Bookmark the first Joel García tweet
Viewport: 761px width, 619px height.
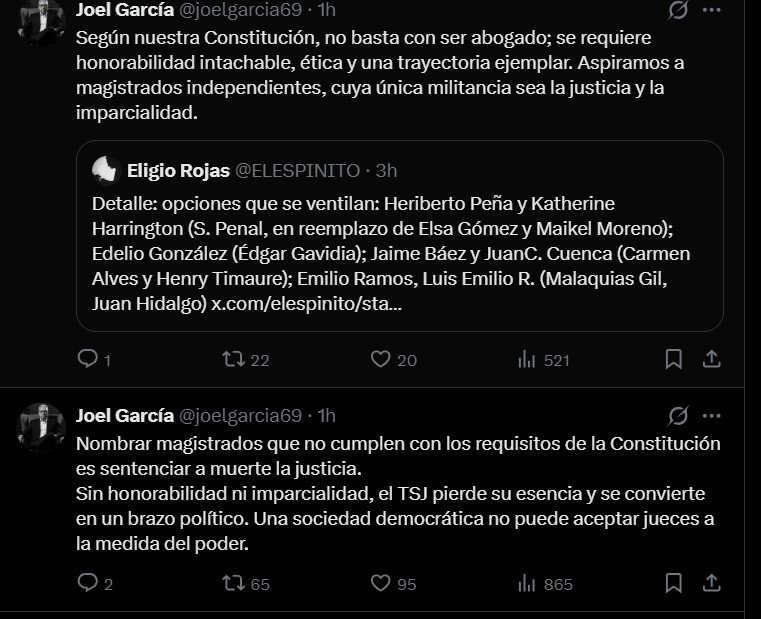(x=674, y=359)
